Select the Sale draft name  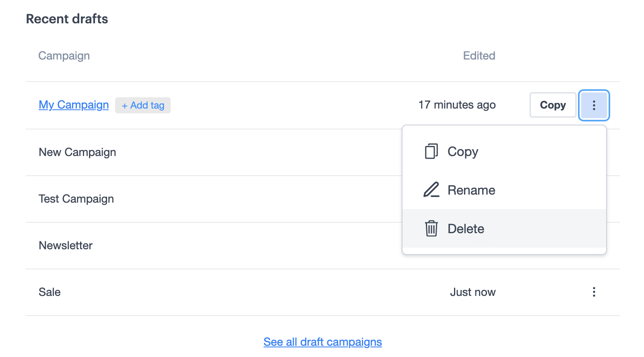click(50, 292)
